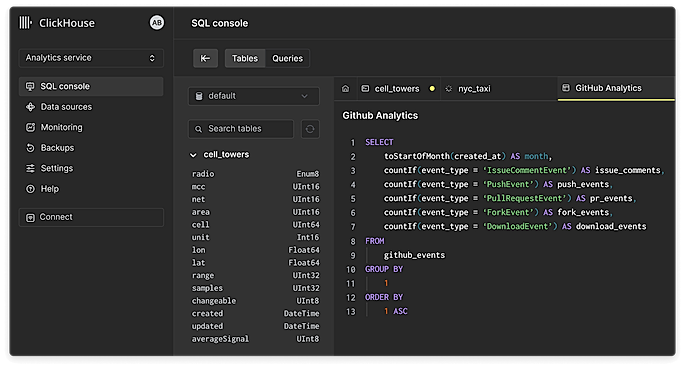Click the Connect button's icon
Viewport: 685px width, 368px height.
coord(30,217)
